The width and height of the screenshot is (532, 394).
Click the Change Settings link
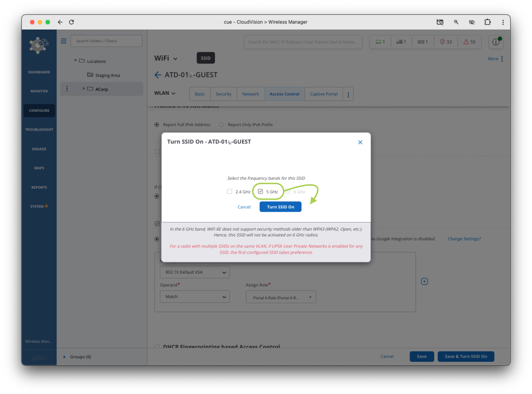point(464,239)
